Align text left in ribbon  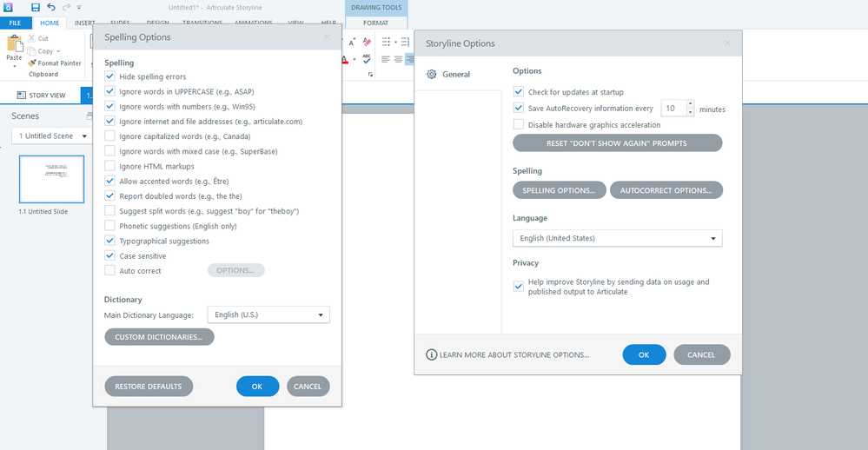pyautogui.click(x=386, y=59)
